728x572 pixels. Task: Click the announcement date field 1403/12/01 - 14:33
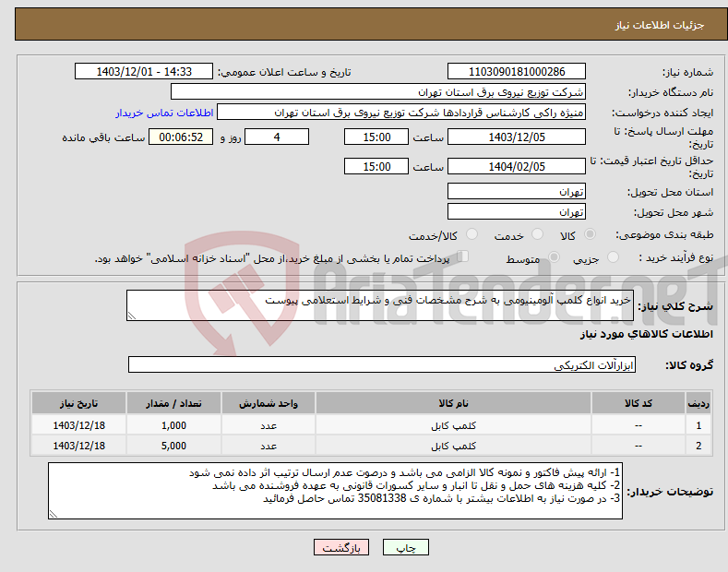coord(143,72)
